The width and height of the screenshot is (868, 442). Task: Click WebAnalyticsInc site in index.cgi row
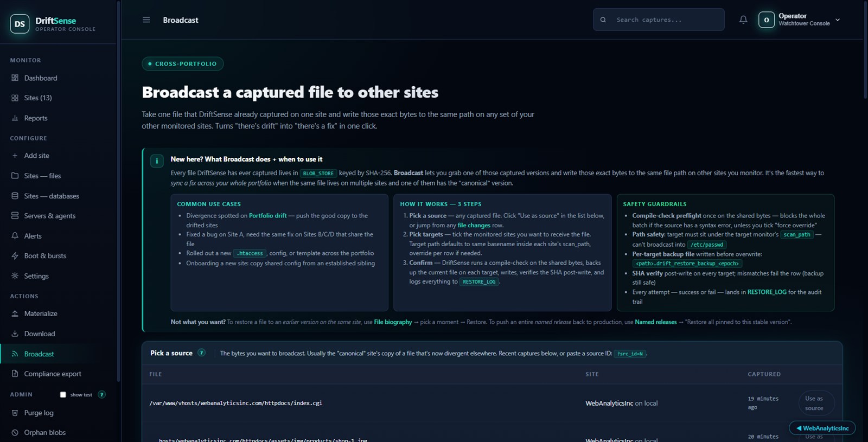point(609,403)
